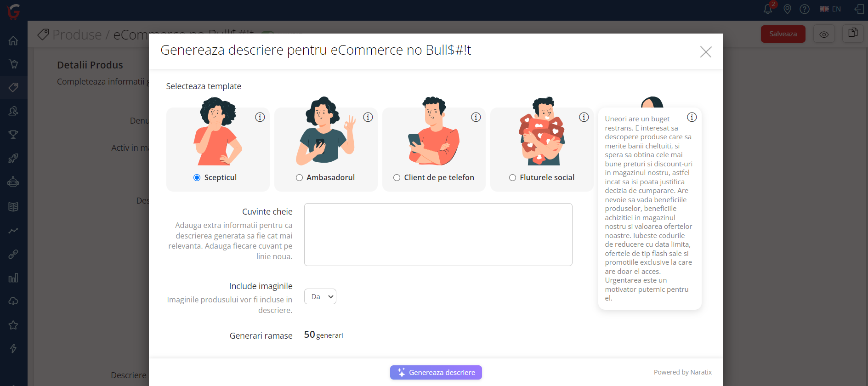Click the Produse breadcrumb link
This screenshot has height=386, width=868.
[x=77, y=34]
